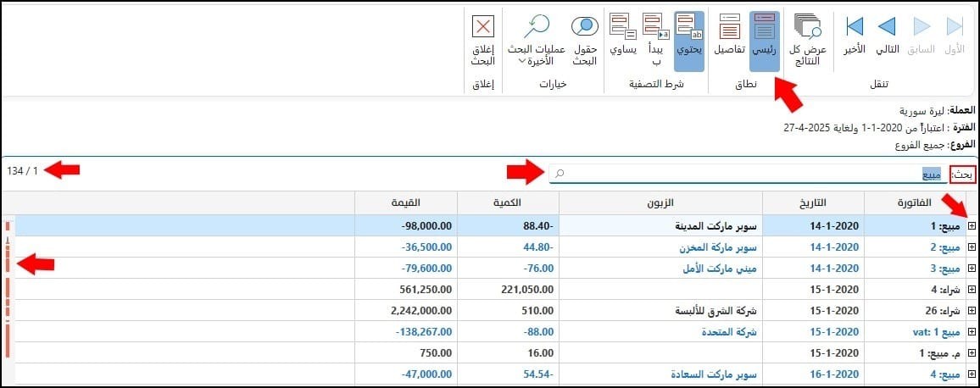Click show all results (عرض كل النتائج)
Image resolution: width=980 pixels, height=388 pixels.
[x=807, y=41]
